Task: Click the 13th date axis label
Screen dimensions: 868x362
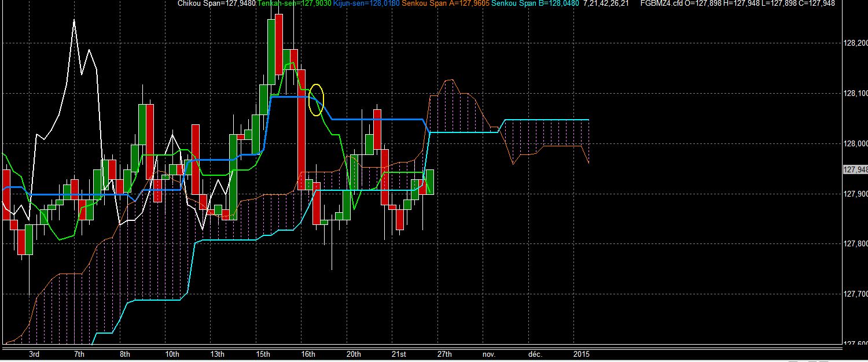Action: click(x=217, y=353)
